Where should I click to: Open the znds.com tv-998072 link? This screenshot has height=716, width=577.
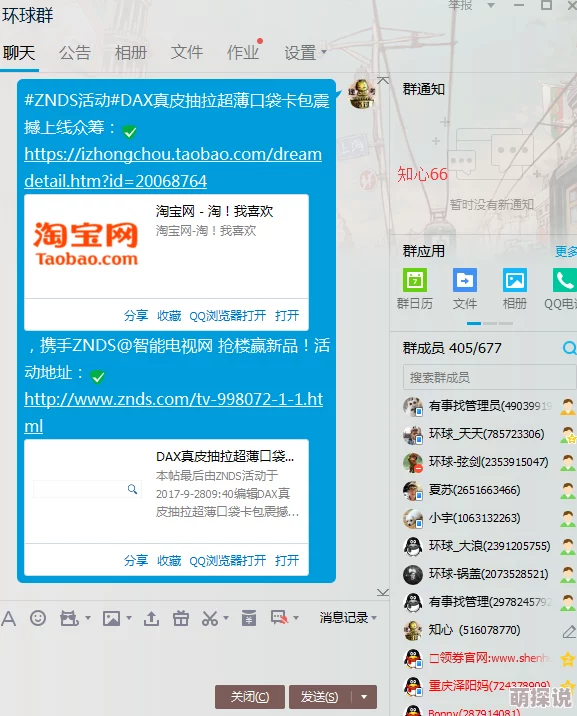pos(173,412)
